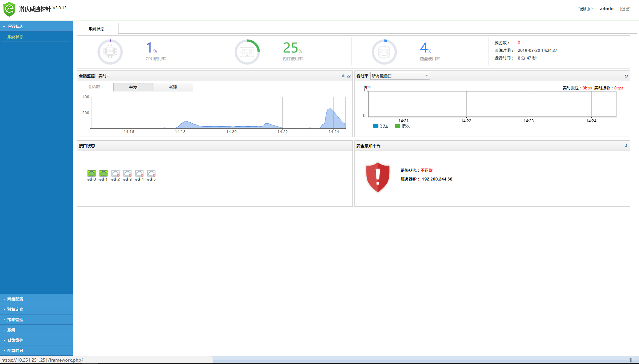Toggle the 发送 legend series
Image resolution: width=639 pixels, height=364 pixels.
pos(380,126)
